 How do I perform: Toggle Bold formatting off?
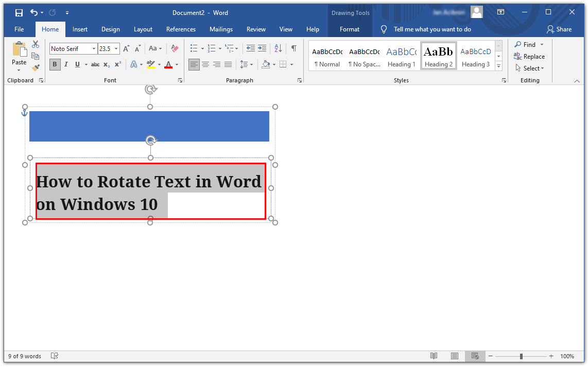(x=55, y=64)
